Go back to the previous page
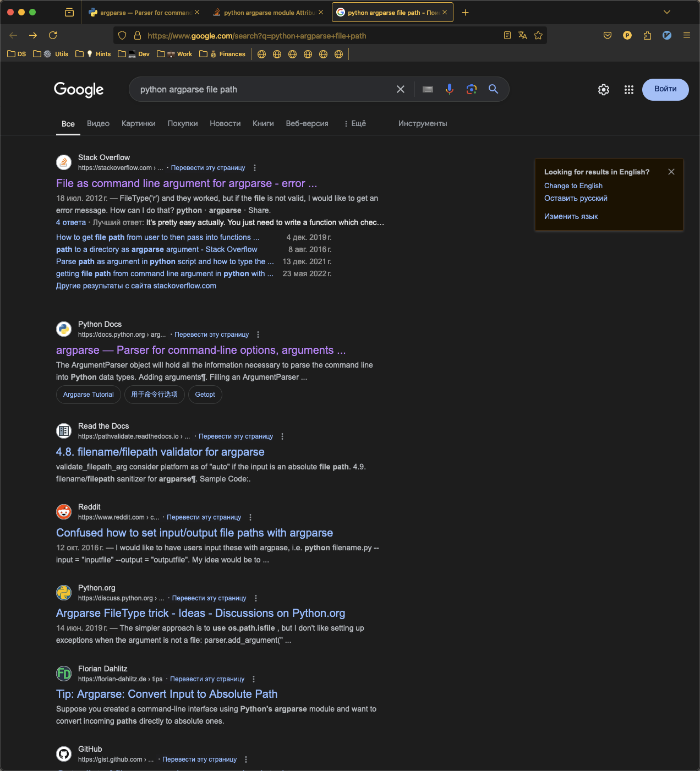Viewport: 700px width, 771px height. pyautogui.click(x=13, y=35)
